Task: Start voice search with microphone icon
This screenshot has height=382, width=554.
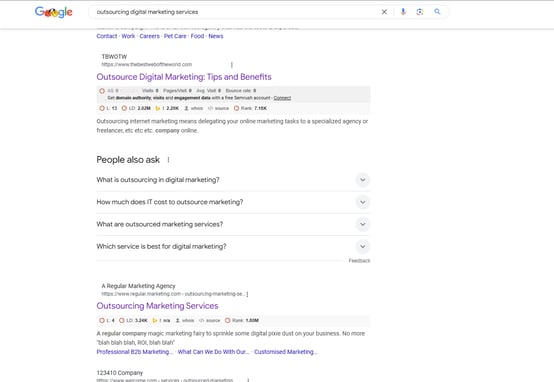Action: pos(403,12)
